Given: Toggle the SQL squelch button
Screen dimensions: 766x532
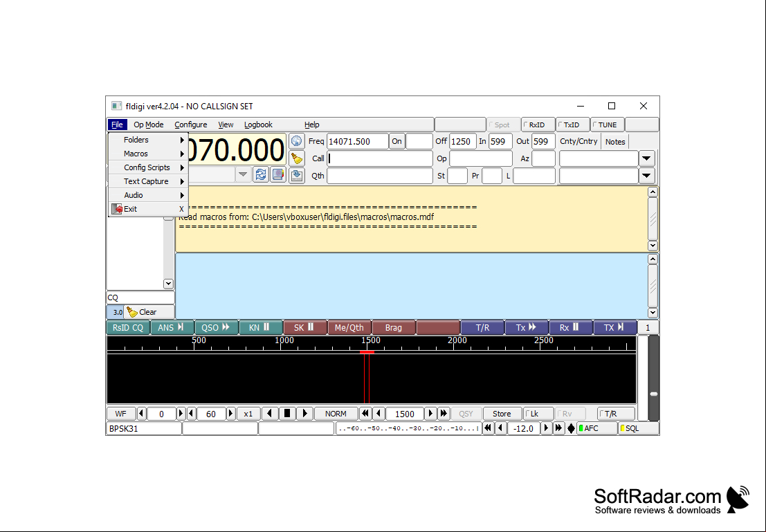Looking at the screenshot, I should 638,428.
